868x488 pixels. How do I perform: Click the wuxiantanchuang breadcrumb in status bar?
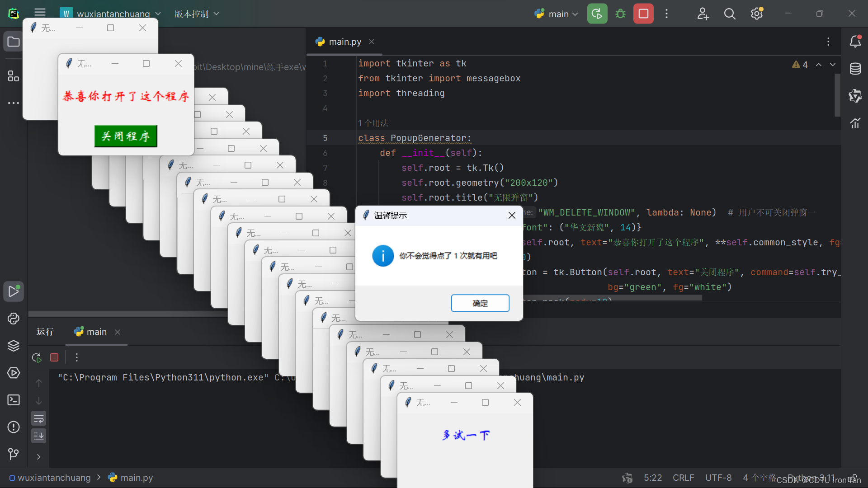coord(50,478)
